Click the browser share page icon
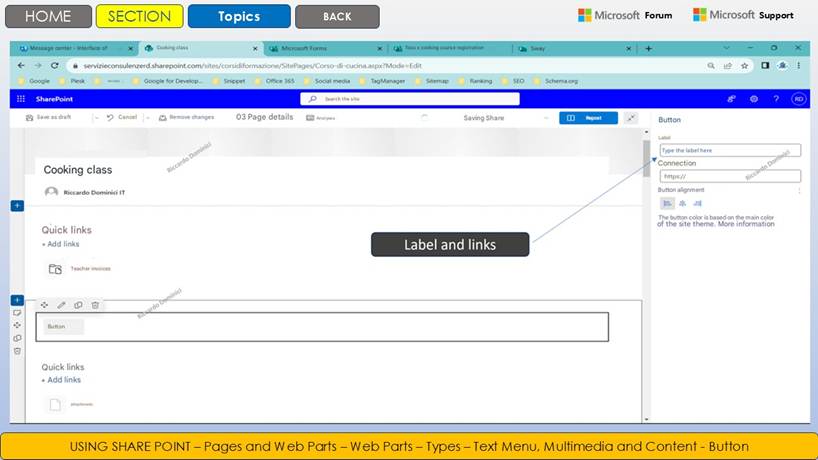 (x=728, y=66)
